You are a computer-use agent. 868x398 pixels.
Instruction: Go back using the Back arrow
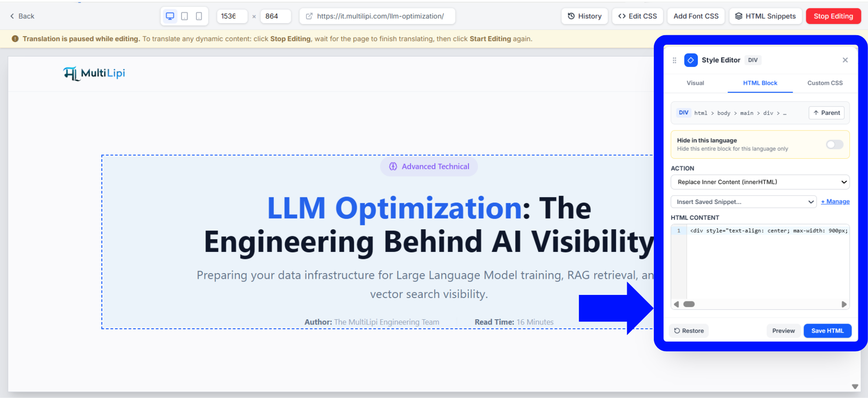[x=22, y=16]
